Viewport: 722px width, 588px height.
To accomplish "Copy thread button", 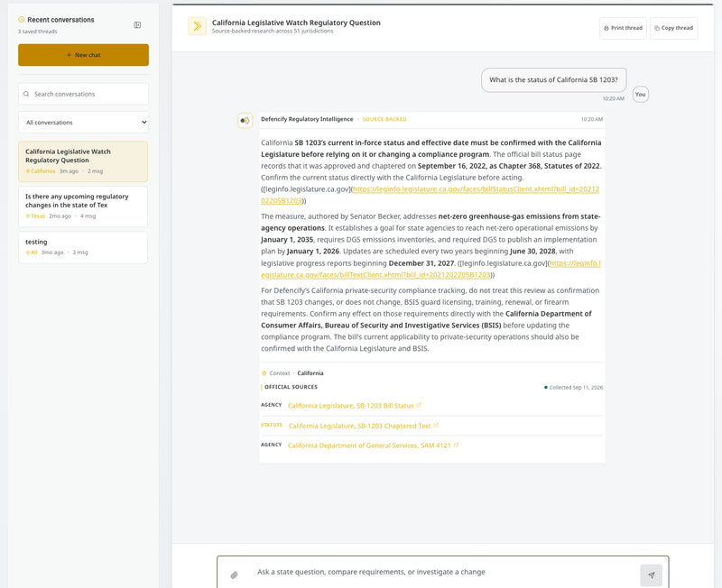I will coord(673,28).
